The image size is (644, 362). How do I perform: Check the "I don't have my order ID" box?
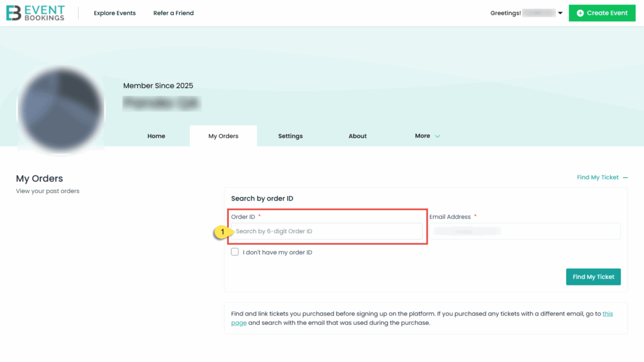click(235, 252)
